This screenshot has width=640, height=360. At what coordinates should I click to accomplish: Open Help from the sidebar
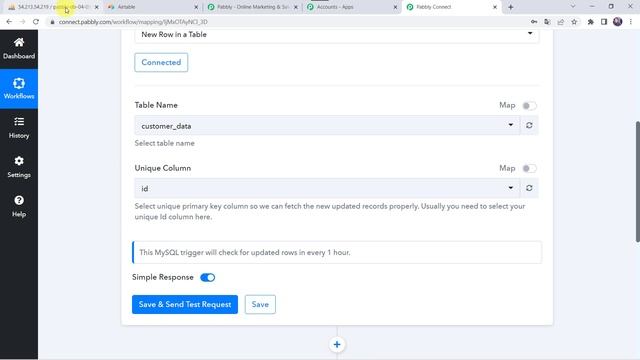point(19,206)
